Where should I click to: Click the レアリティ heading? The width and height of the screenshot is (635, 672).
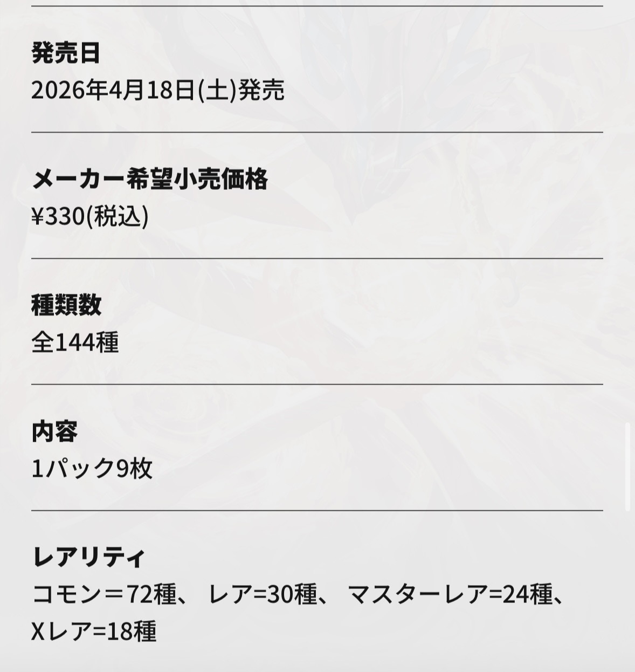pos(89,557)
